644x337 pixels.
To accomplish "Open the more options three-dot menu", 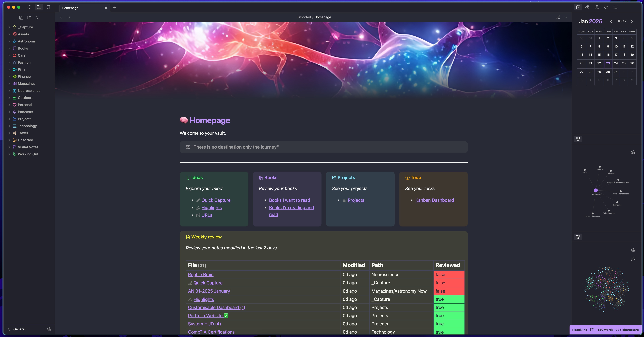I will tap(565, 17).
